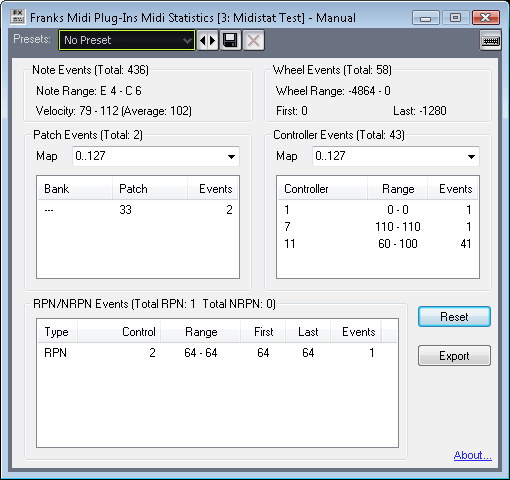Viewport: 510px width, 480px height.
Task: Open the About link
Action: tap(473, 455)
